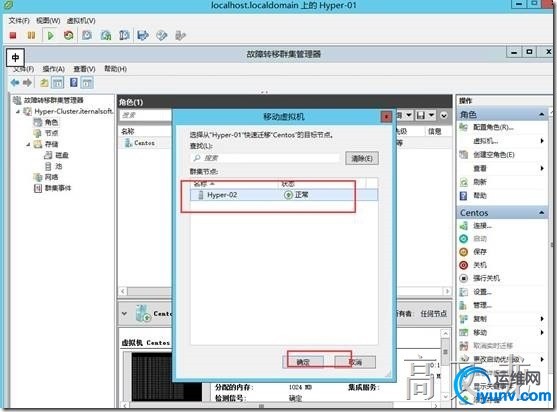Open the 帮助(H) menu in cluster manager
The width and height of the screenshot is (557, 412).
coord(115,69)
